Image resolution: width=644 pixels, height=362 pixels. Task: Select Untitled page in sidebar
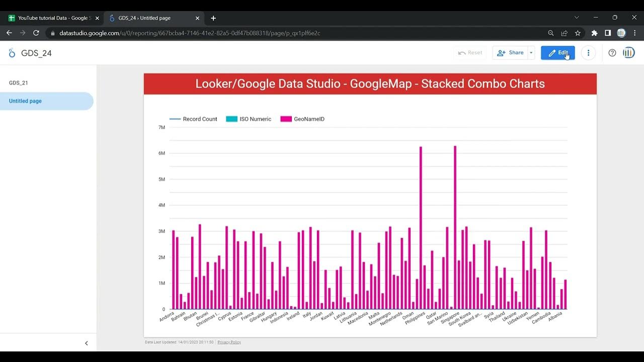point(46,101)
